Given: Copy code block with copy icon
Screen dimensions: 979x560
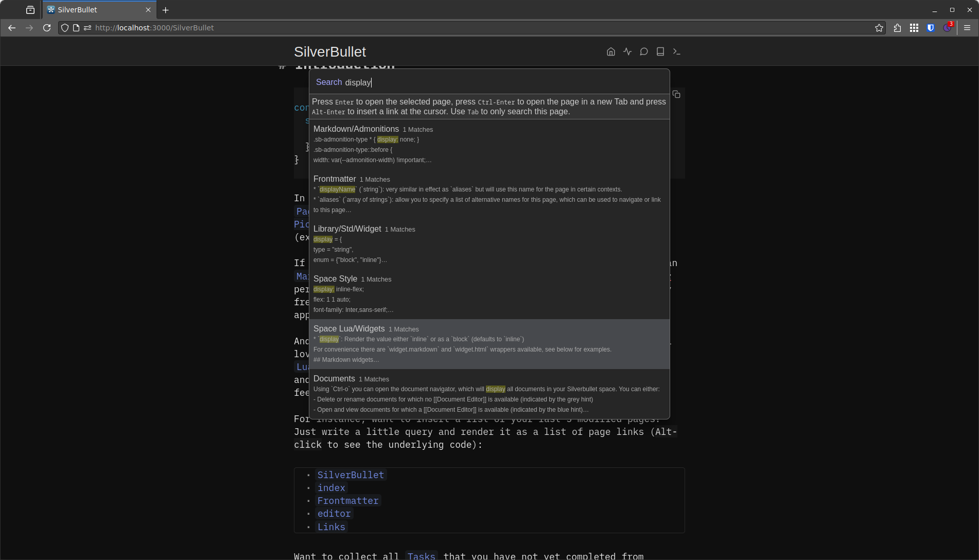Looking at the screenshot, I should [x=676, y=95].
